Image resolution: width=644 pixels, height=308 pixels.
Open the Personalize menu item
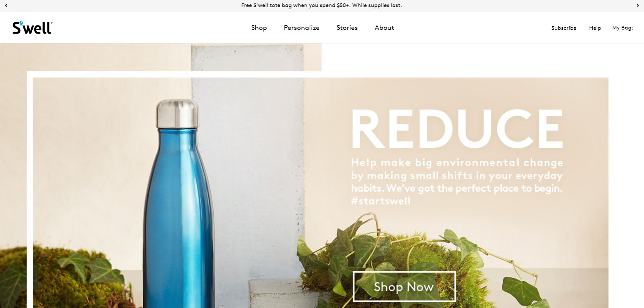coord(302,28)
